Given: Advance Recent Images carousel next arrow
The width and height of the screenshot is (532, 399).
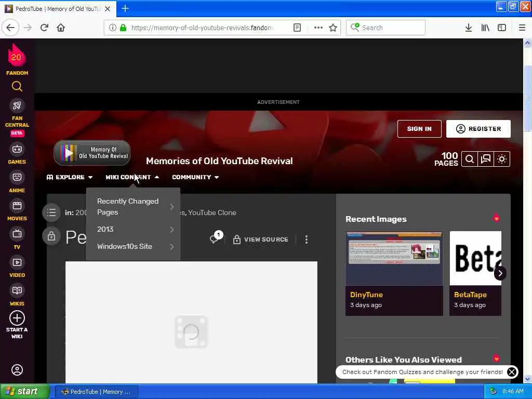Looking at the screenshot, I should pyautogui.click(x=500, y=273).
